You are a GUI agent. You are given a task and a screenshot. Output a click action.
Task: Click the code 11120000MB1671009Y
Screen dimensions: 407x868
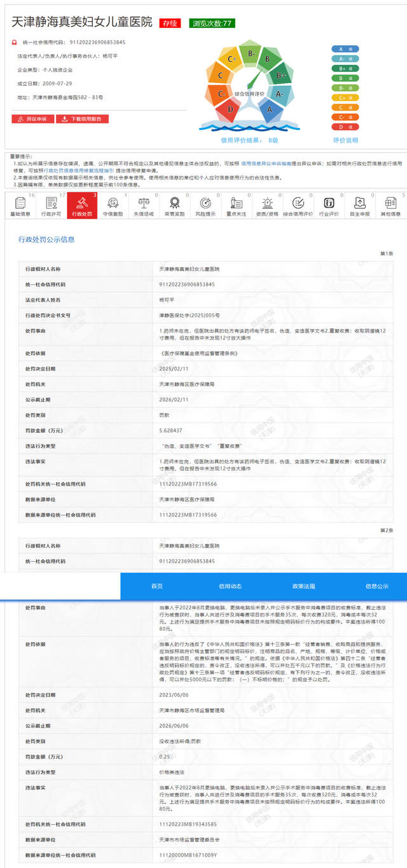pos(188,855)
